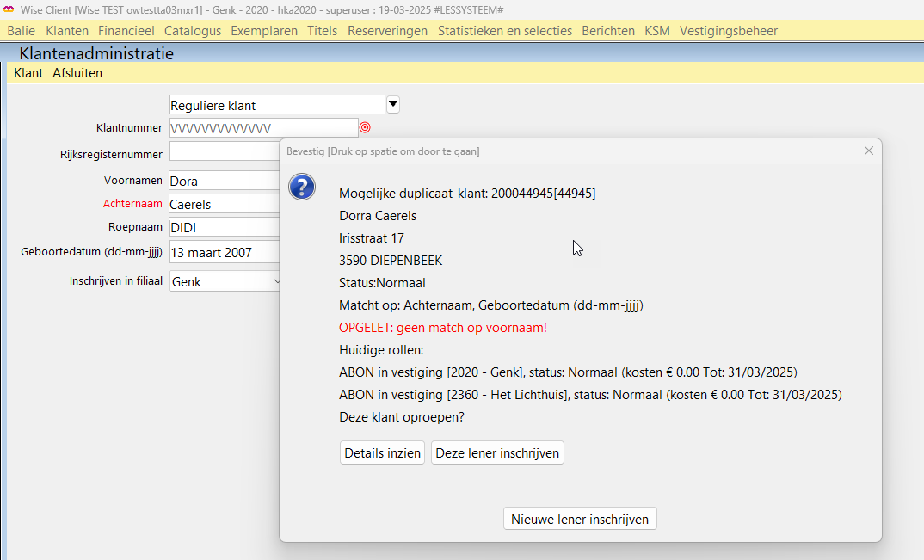Click the red OPGELET geen match warning text
The image size is (924, 560).
[x=442, y=328]
